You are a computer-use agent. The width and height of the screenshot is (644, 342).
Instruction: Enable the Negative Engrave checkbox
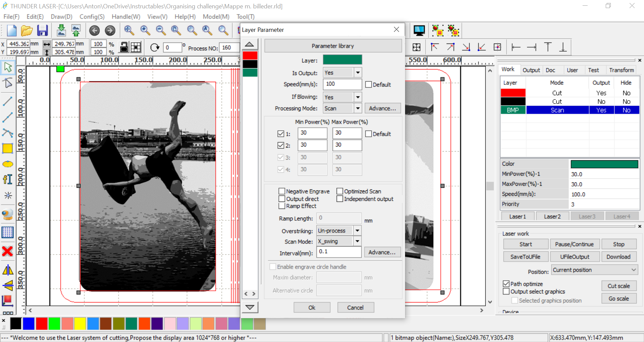tap(282, 191)
